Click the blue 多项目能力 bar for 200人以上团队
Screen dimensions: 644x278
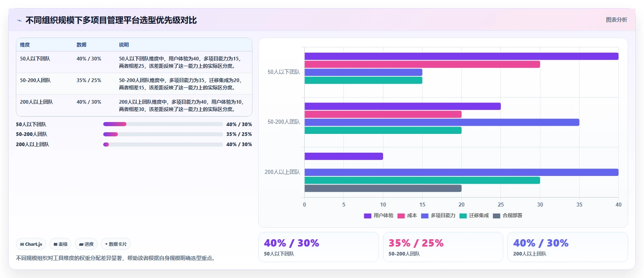click(x=461, y=172)
